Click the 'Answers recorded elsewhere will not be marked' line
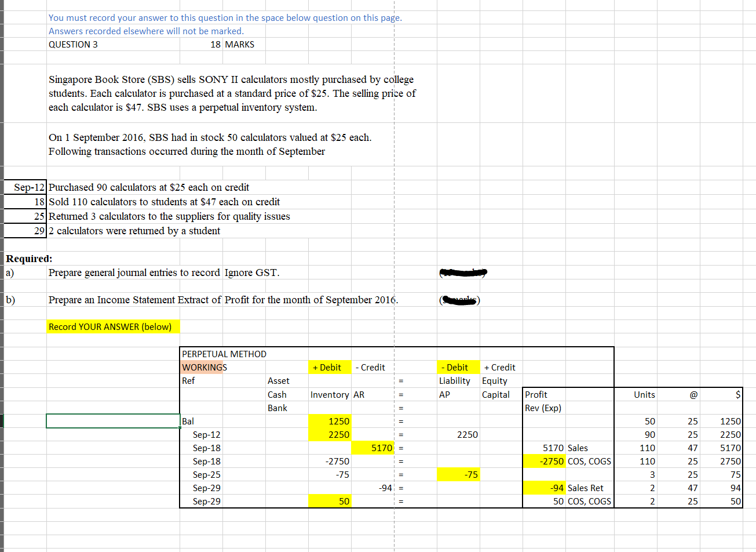 (147, 31)
